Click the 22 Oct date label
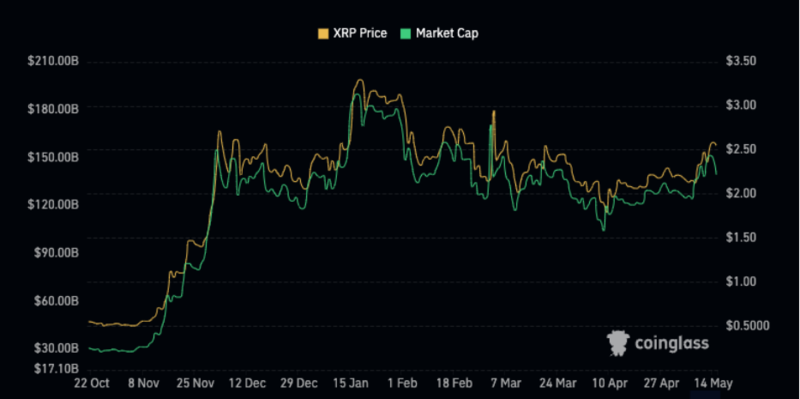 click(x=92, y=383)
